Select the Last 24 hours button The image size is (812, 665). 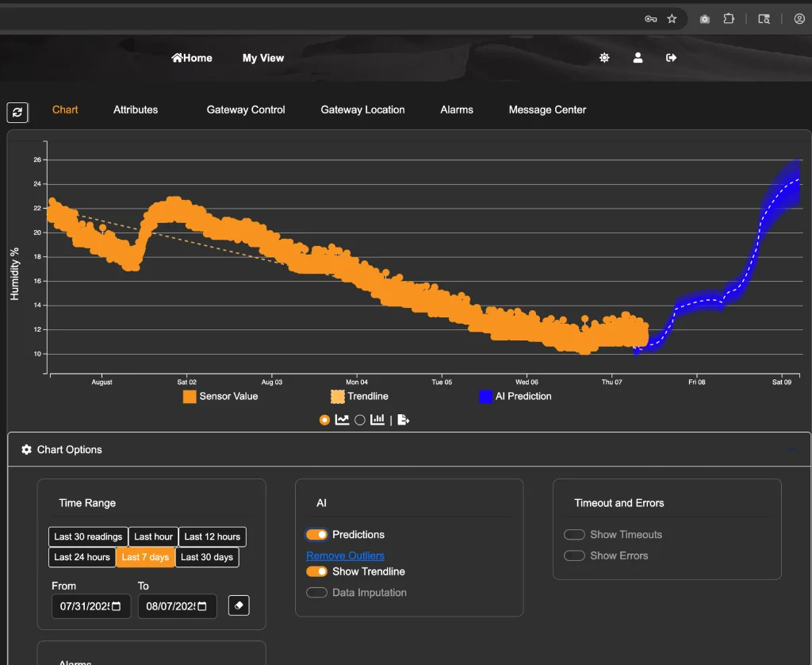point(82,557)
